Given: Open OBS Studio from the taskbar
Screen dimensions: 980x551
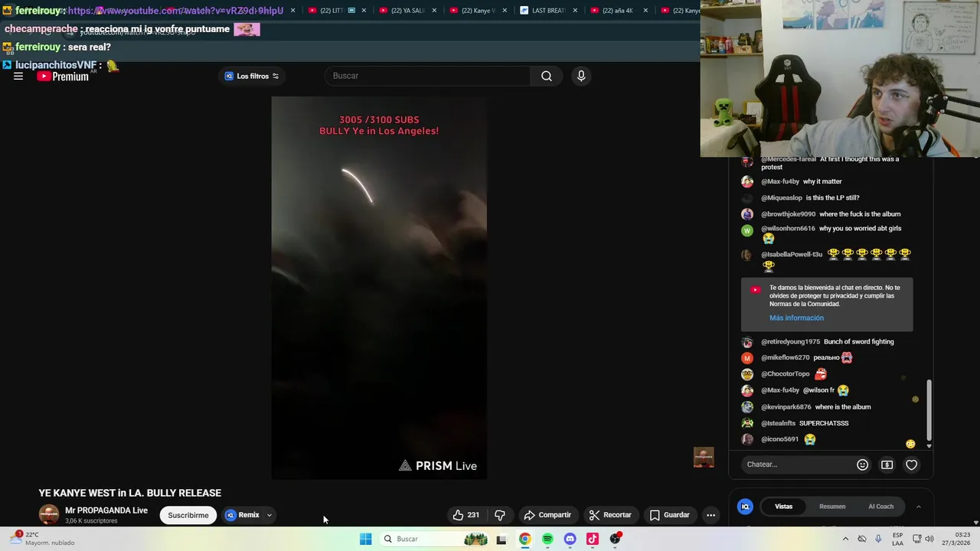Looking at the screenshot, I should [616, 539].
